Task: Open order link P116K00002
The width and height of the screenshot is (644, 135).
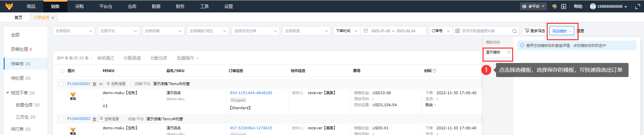Action: click(x=79, y=119)
